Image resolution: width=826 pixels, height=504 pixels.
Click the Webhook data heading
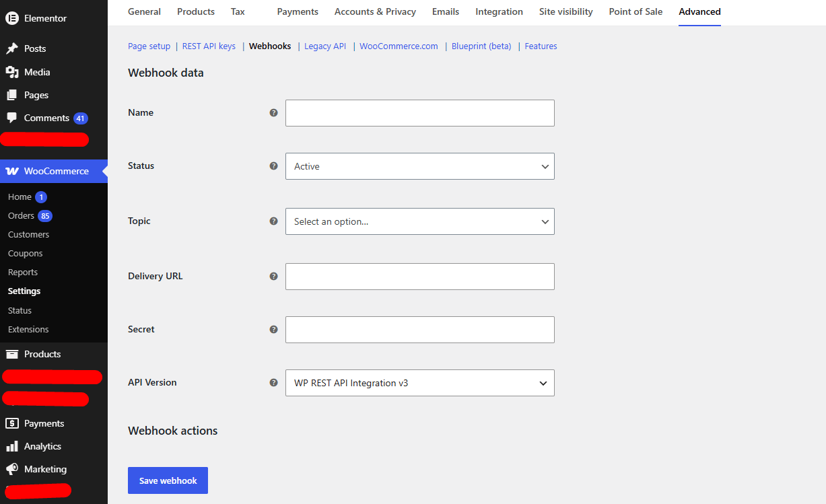[x=166, y=73]
